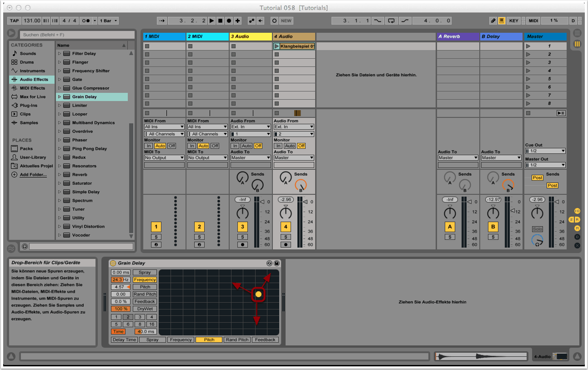The image size is (588, 370).
Task: Click the arrangement Record button
Action: pyautogui.click(x=229, y=21)
